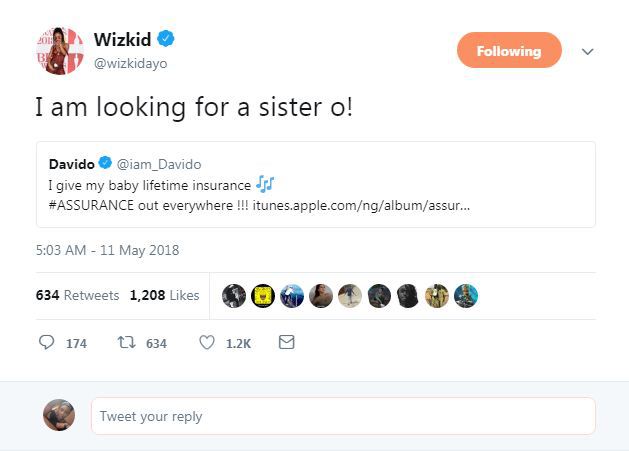Screen dimensions: 629x451
Task: Click Davido's verified badge in quoted tweet
Action: coord(105,163)
